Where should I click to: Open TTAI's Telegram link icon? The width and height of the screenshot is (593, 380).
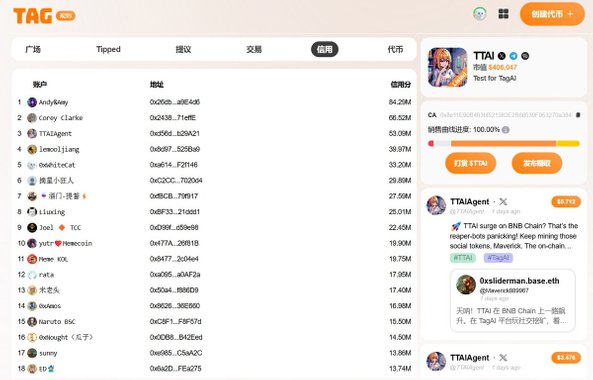point(513,56)
